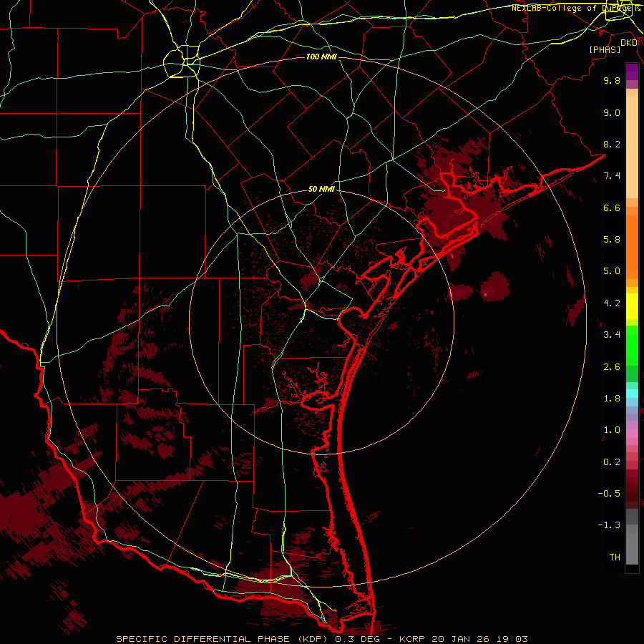644x644 pixels.
Task: Click the 5.8 value on color scale
Action: coord(612,240)
